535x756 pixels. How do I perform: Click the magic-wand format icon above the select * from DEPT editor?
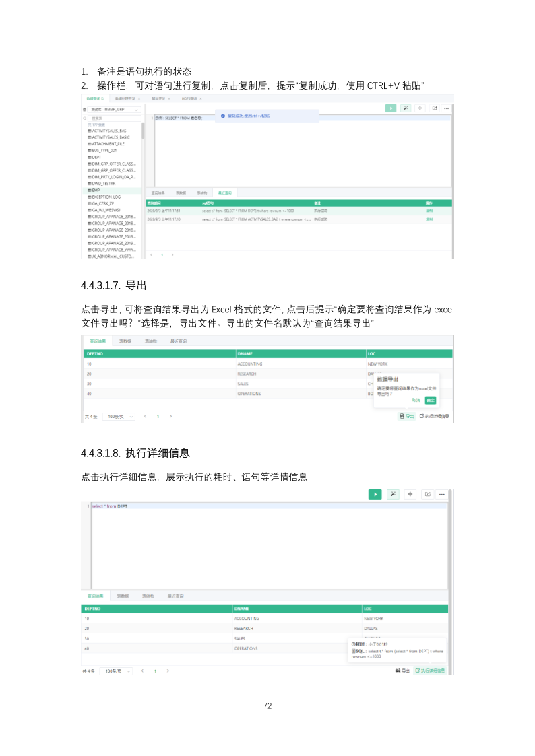point(394,494)
